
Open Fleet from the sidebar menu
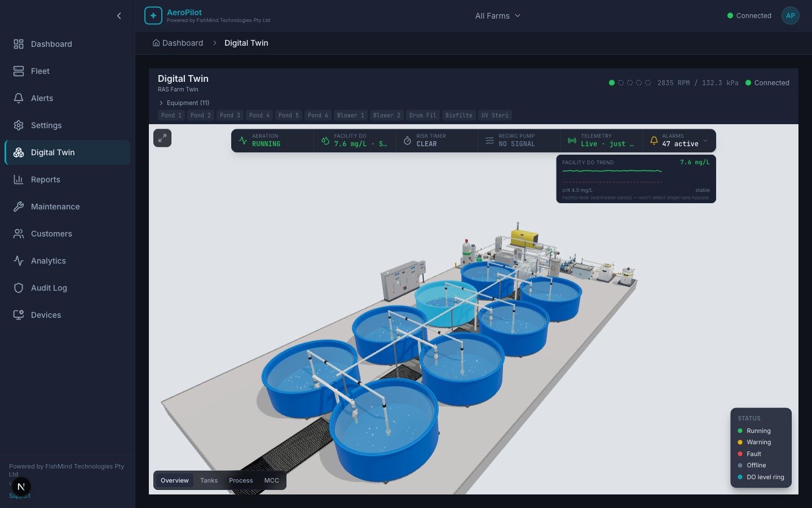[x=68, y=71]
